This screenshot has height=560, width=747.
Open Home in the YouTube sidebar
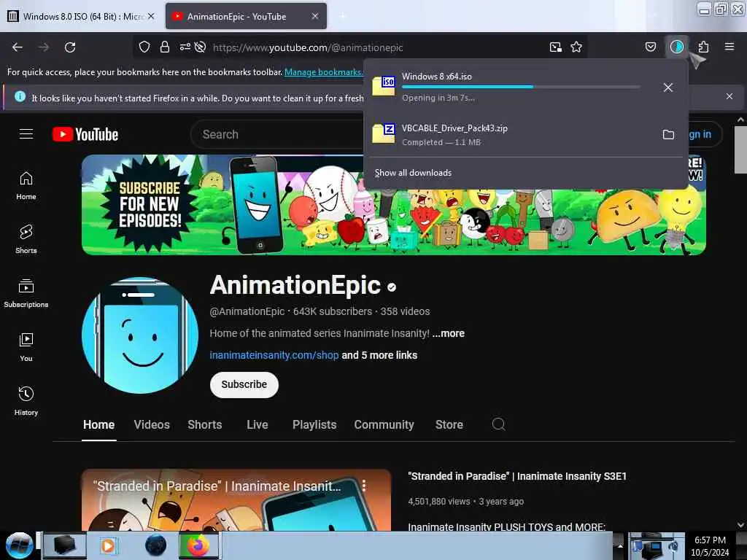click(x=26, y=186)
